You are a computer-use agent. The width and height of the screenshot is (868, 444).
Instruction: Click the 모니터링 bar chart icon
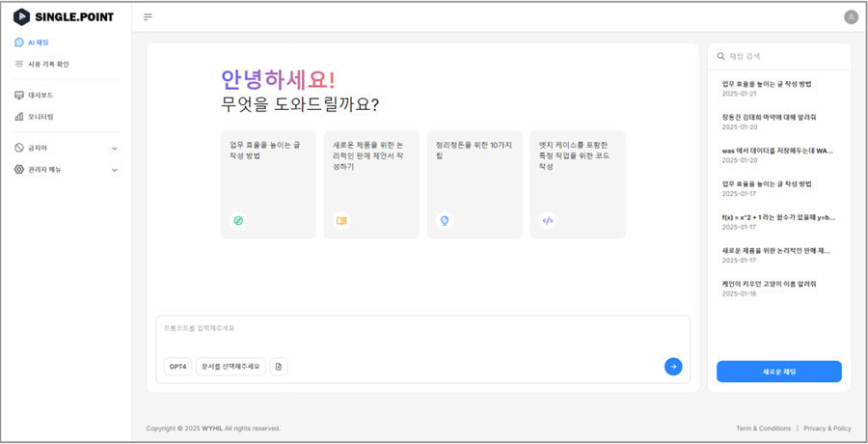pyautogui.click(x=19, y=117)
